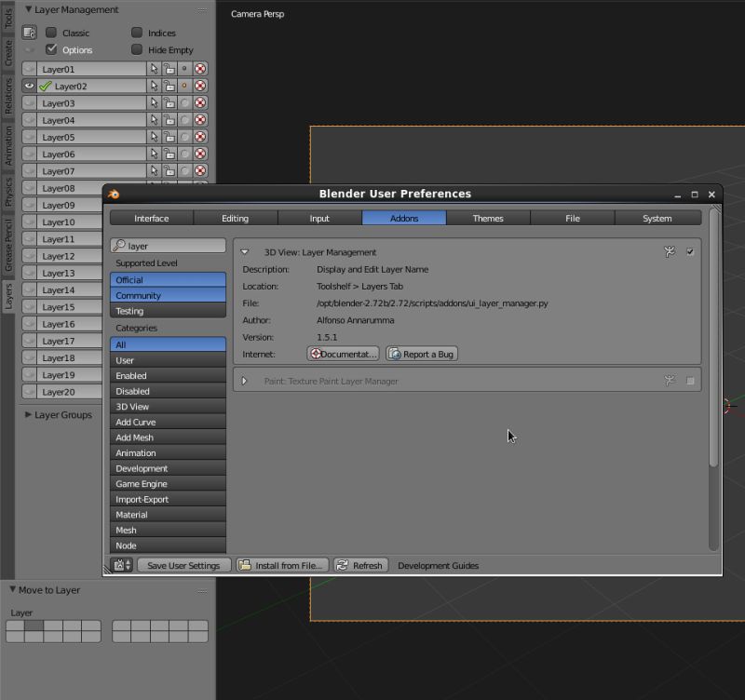
Task: Click the Save User Settings button
Action: point(183,565)
